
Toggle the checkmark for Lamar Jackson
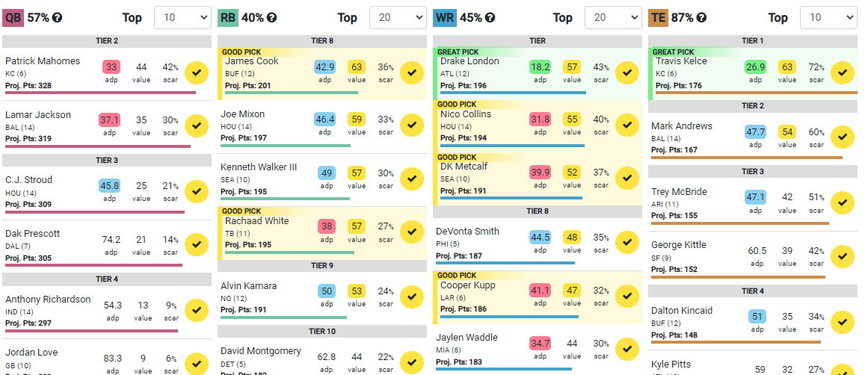197,125
